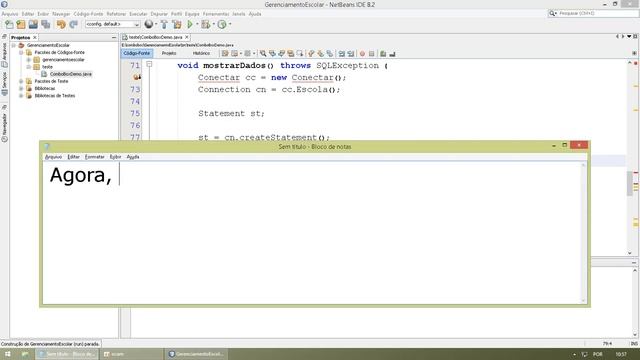Click the NetBeans search field
Image resolution: width=640 pixels, height=360 pixels.
coord(593,13)
